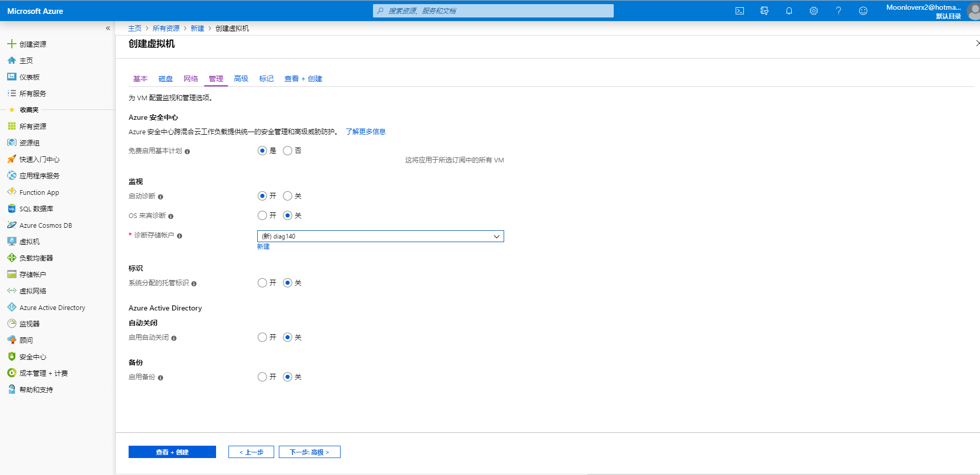Switch to the 标记 tab
The width and height of the screenshot is (980, 475).
pos(266,79)
